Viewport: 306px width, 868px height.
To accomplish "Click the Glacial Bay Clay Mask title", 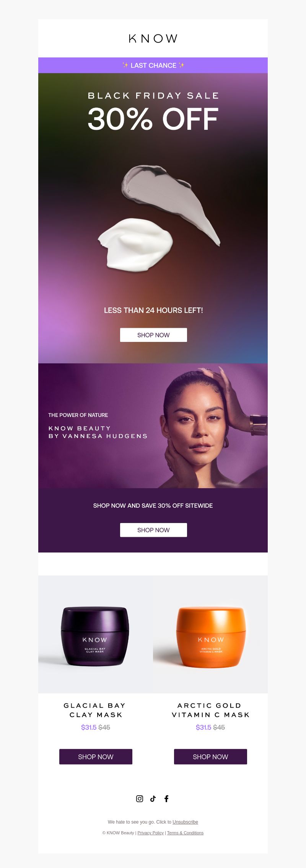I will pyautogui.click(x=96, y=710).
